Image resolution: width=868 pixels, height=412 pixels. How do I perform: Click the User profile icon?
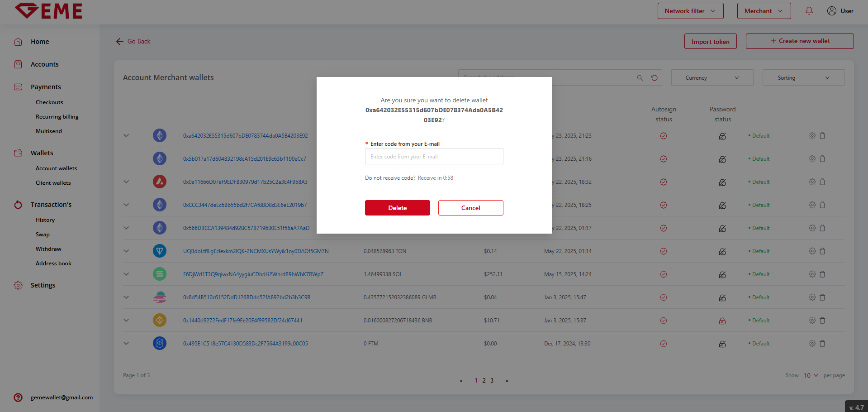831,11
